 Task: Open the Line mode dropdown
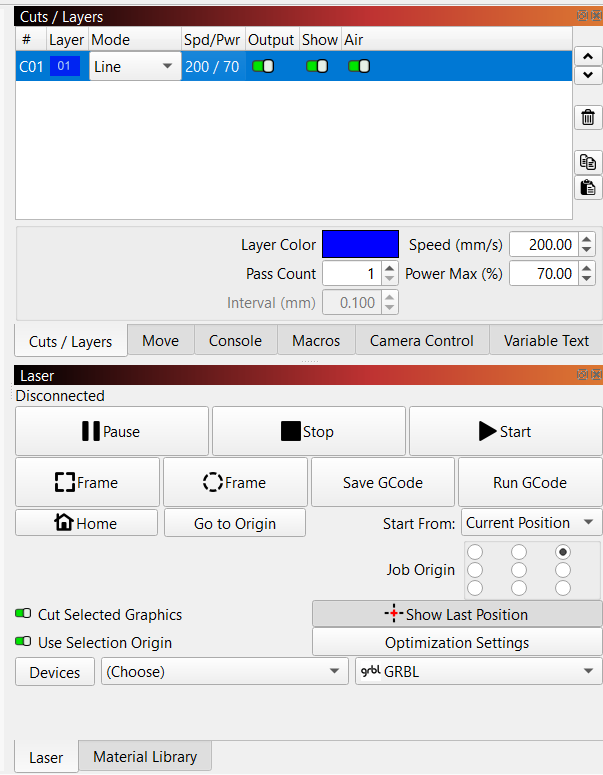134,67
